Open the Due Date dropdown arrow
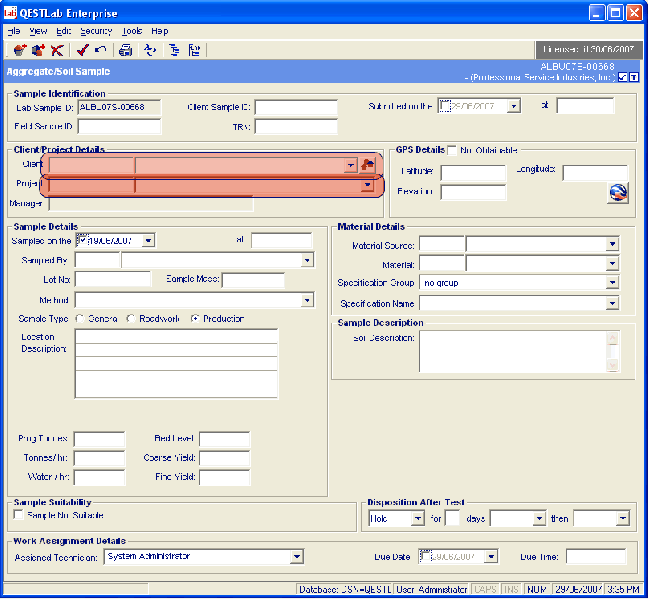The image size is (648, 599). coord(491,556)
